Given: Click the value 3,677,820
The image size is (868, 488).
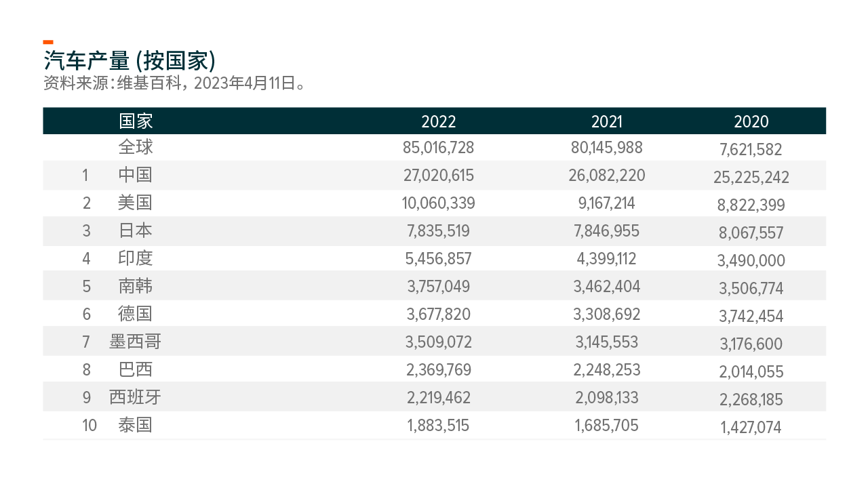Looking at the screenshot, I should (439, 314).
